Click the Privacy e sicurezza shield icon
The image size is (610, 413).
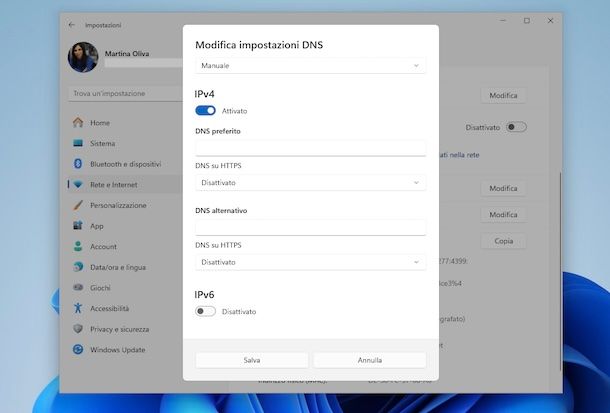tap(78, 329)
